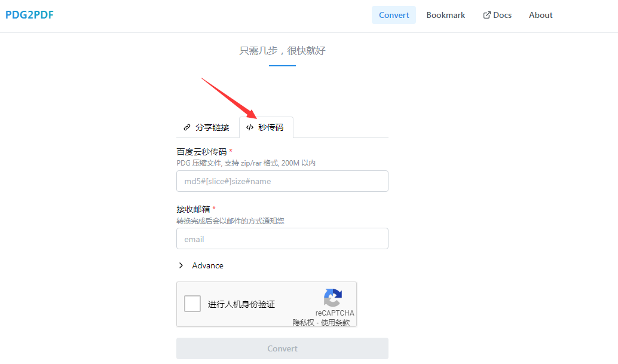The width and height of the screenshot is (618, 364).
Task: Click the code icon on 秒传码 tab
Action: tap(250, 127)
